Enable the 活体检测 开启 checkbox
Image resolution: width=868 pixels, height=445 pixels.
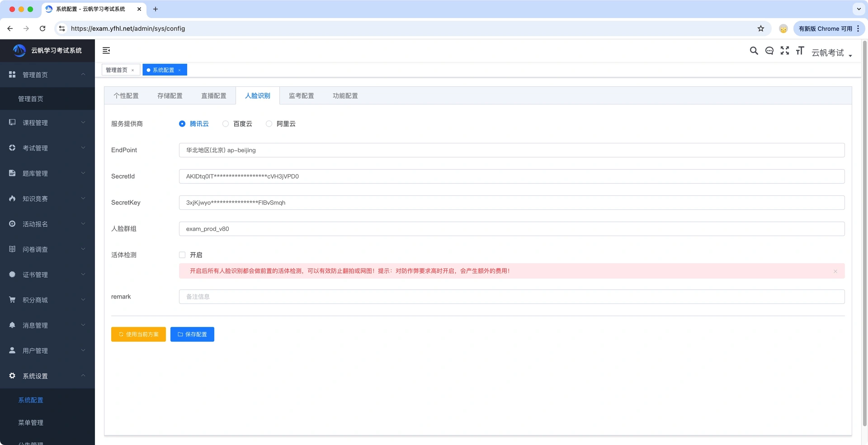(182, 255)
